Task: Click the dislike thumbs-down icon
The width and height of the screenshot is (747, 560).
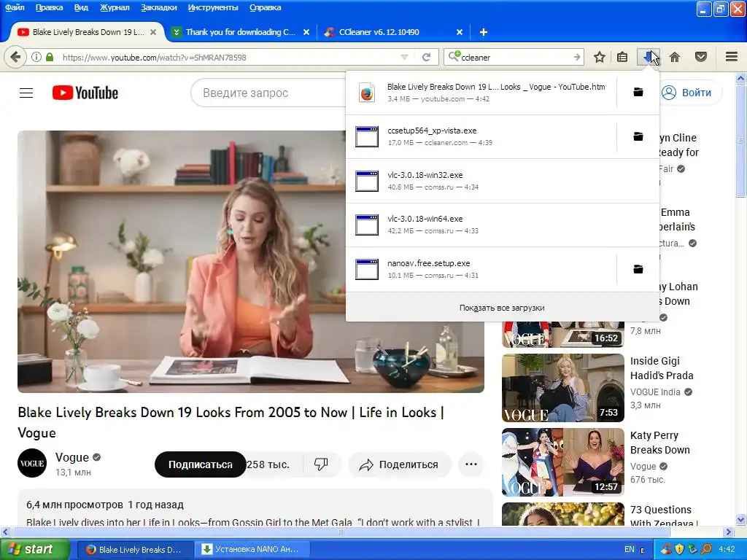Action: pos(321,464)
